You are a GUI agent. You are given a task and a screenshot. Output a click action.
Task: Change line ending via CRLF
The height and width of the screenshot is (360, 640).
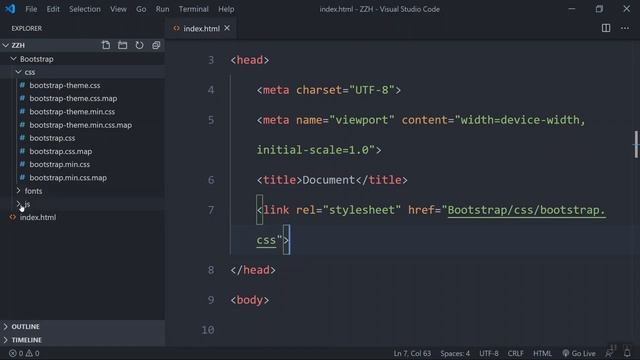click(515, 353)
